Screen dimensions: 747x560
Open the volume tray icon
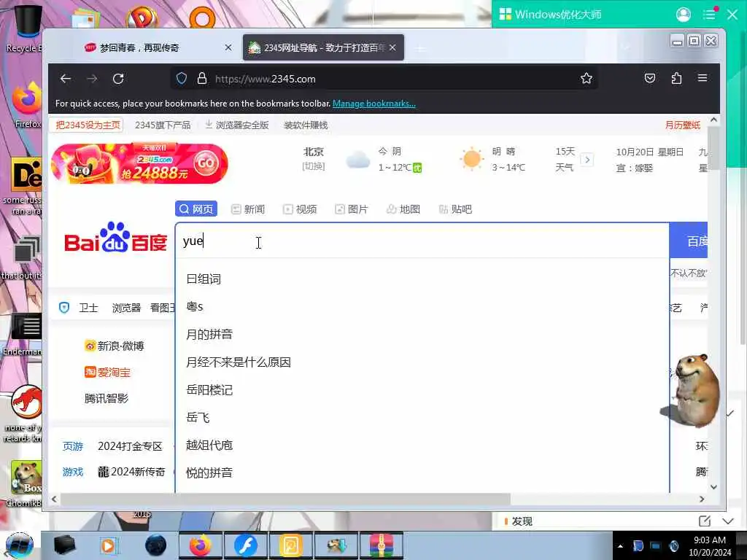click(x=673, y=546)
